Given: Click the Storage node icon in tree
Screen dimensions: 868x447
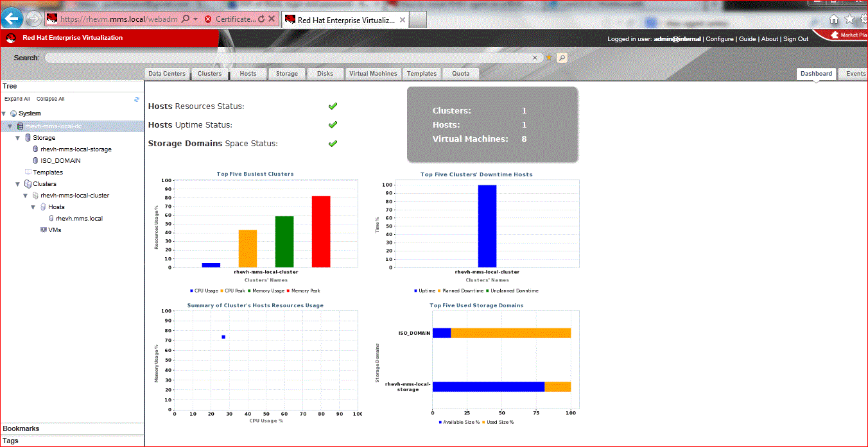Looking at the screenshot, I should point(28,138).
